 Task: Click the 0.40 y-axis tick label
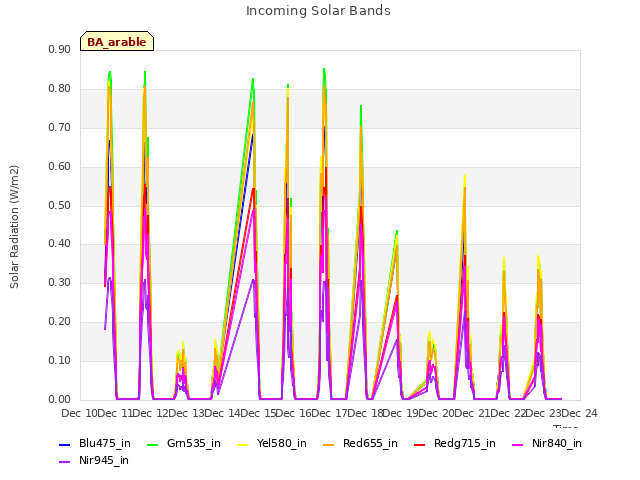tap(60, 244)
